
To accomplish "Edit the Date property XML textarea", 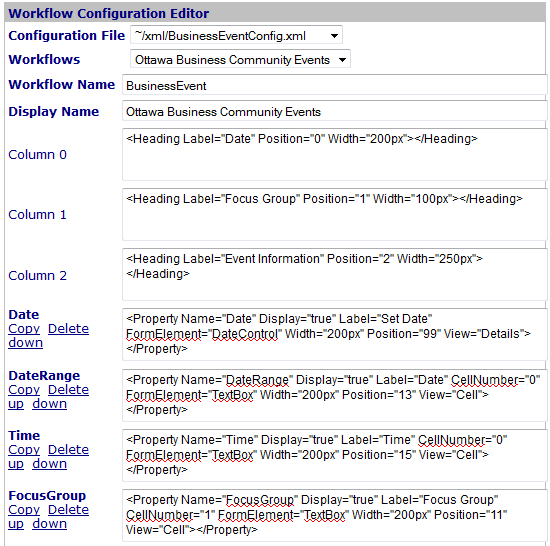I will click(335, 335).
